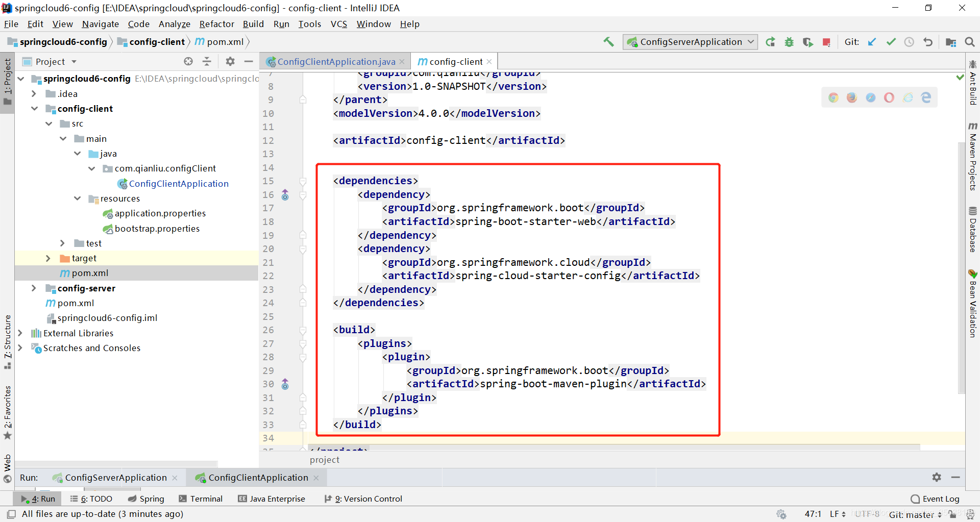Click the Git: master branch widget
The image size is (980, 522).
tap(915, 514)
